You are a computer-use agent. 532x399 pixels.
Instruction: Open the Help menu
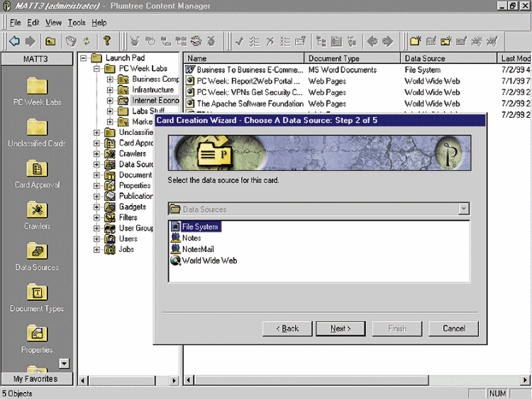tap(99, 23)
